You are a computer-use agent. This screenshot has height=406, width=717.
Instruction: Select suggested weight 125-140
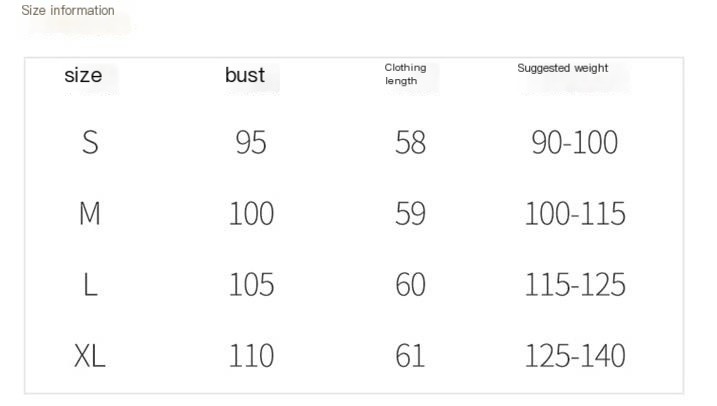(x=575, y=355)
